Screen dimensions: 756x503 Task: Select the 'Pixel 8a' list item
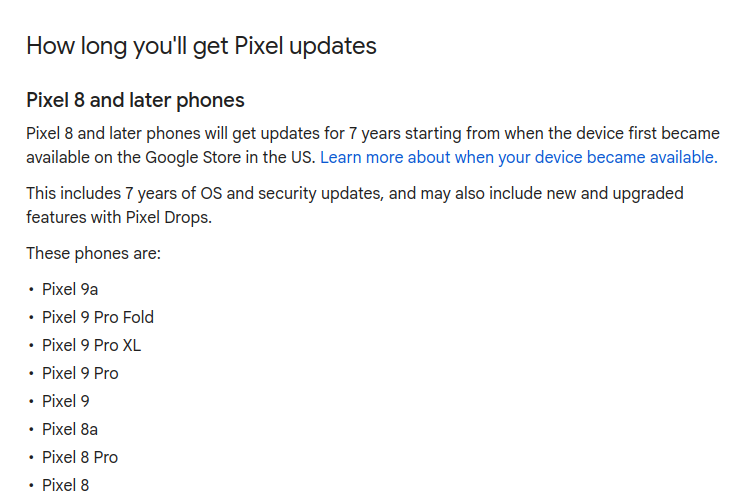pyautogui.click(x=70, y=429)
